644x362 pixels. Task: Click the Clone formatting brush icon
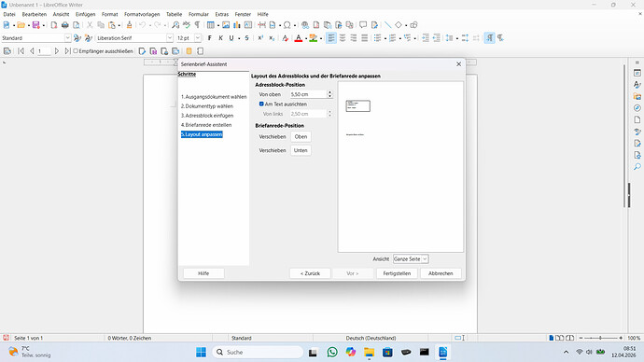[x=129, y=25]
